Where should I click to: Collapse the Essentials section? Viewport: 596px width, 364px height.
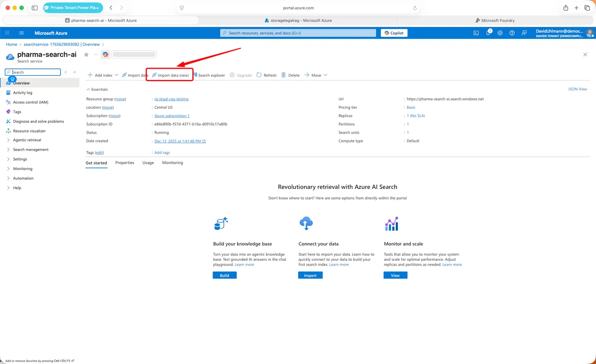click(x=97, y=90)
